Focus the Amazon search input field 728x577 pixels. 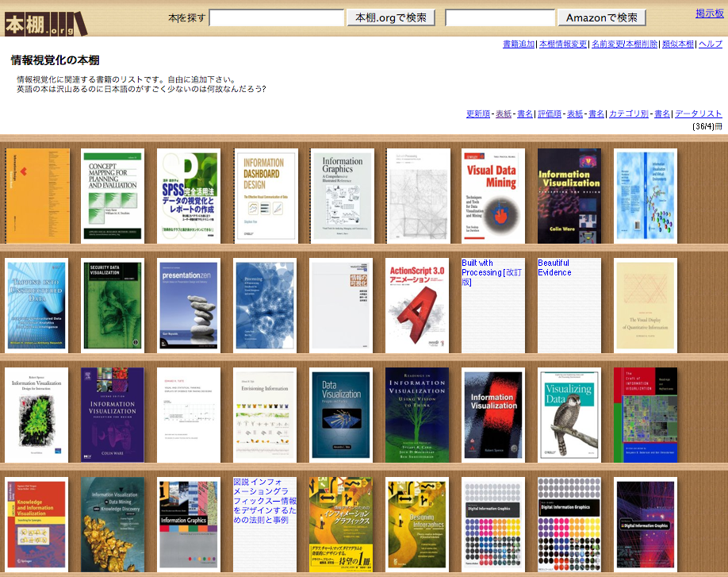point(500,17)
